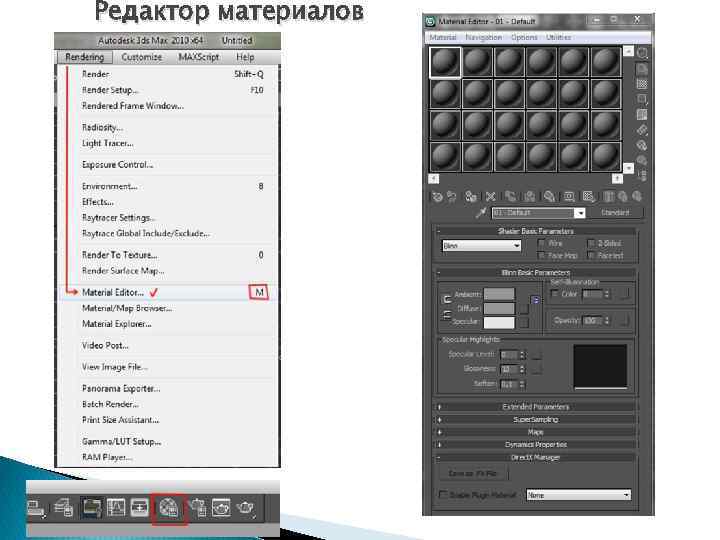The width and height of the screenshot is (720, 540).
Task: Click the Save as .FX File button
Action: coord(472,473)
